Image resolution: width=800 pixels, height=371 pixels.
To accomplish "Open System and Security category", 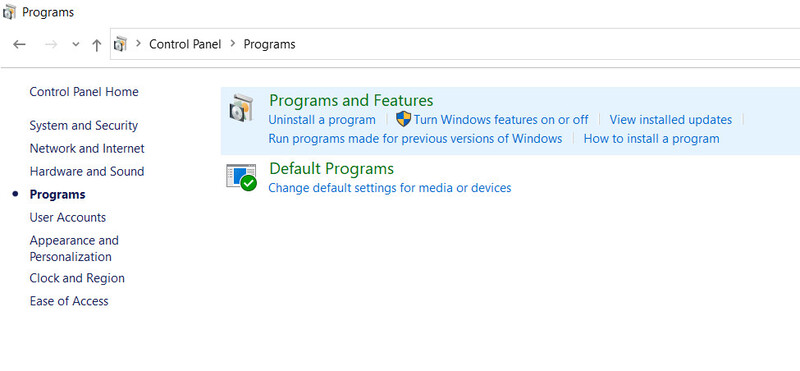I will click(x=84, y=126).
